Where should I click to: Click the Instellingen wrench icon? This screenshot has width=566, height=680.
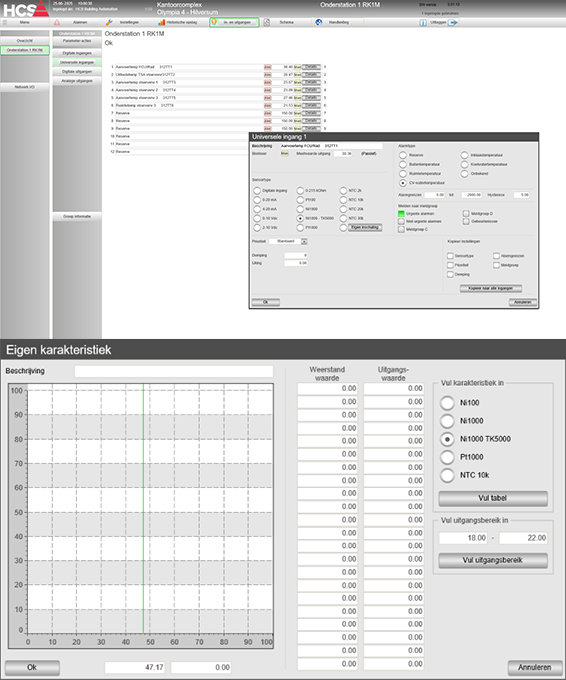point(109,22)
